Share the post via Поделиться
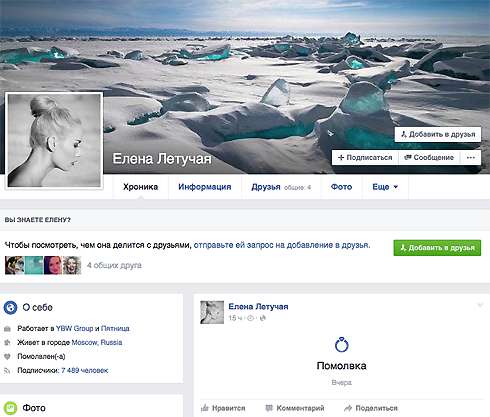This screenshot has height=417, width=490. 371,408
